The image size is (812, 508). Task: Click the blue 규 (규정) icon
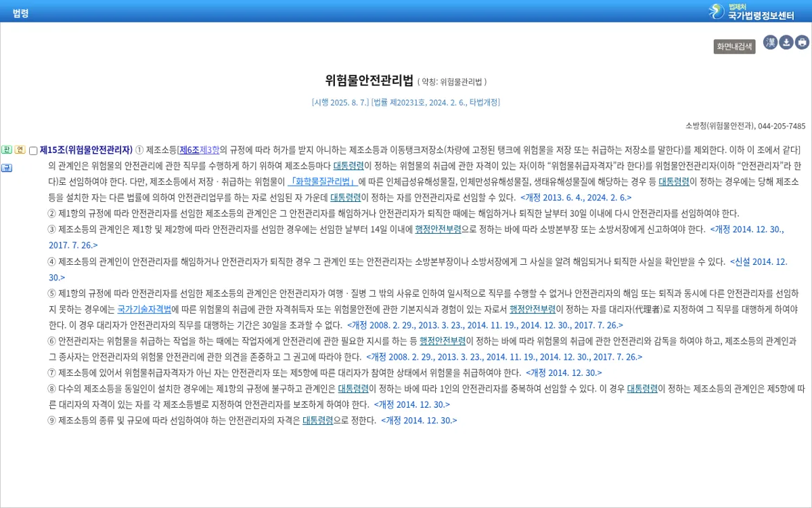[7, 167]
